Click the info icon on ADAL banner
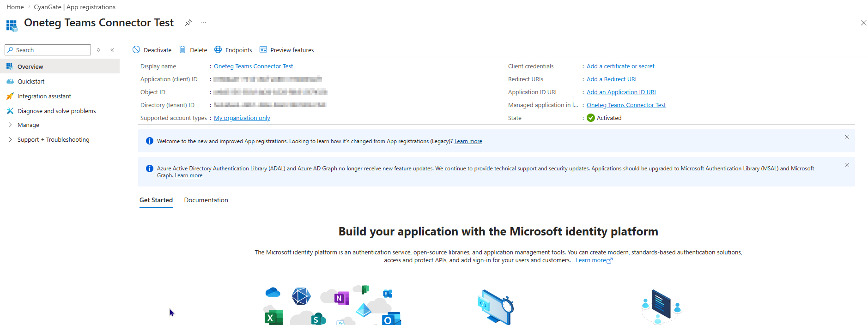The height and width of the screenshot is (325, 868). tap(150, 169)
